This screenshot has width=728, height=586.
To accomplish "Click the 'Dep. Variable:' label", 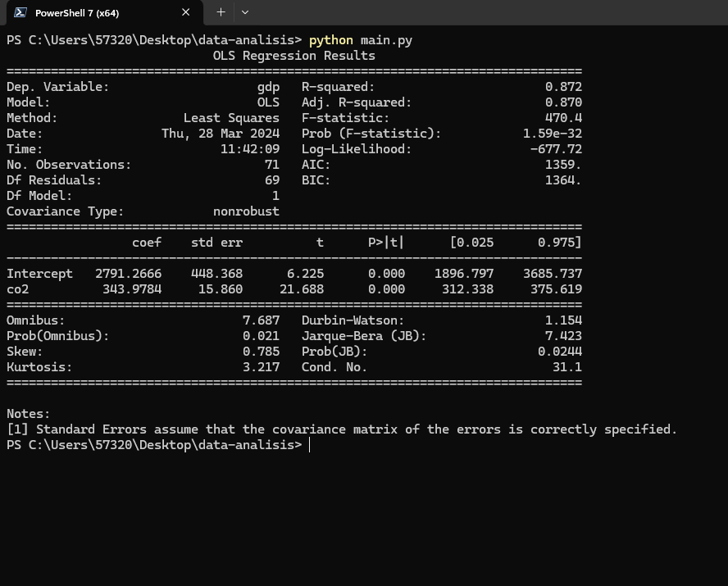I will [x=57, y=87].
